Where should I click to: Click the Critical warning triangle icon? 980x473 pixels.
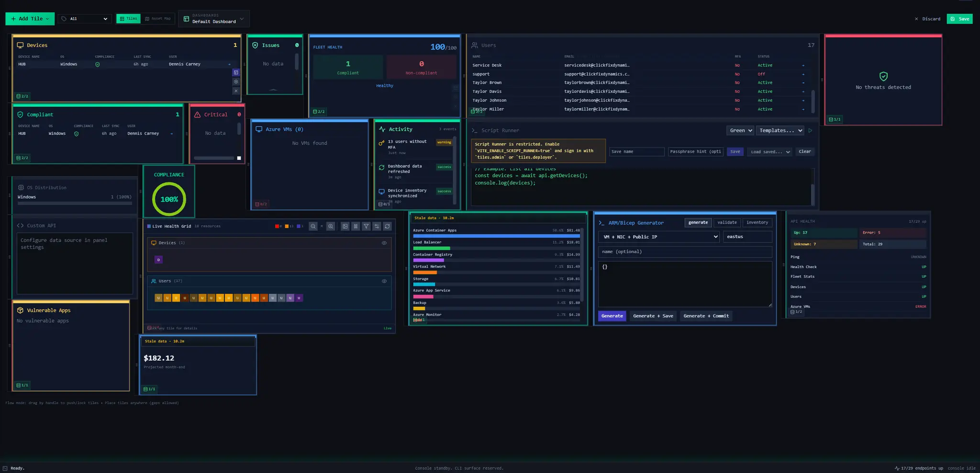(x=197, y=114)
